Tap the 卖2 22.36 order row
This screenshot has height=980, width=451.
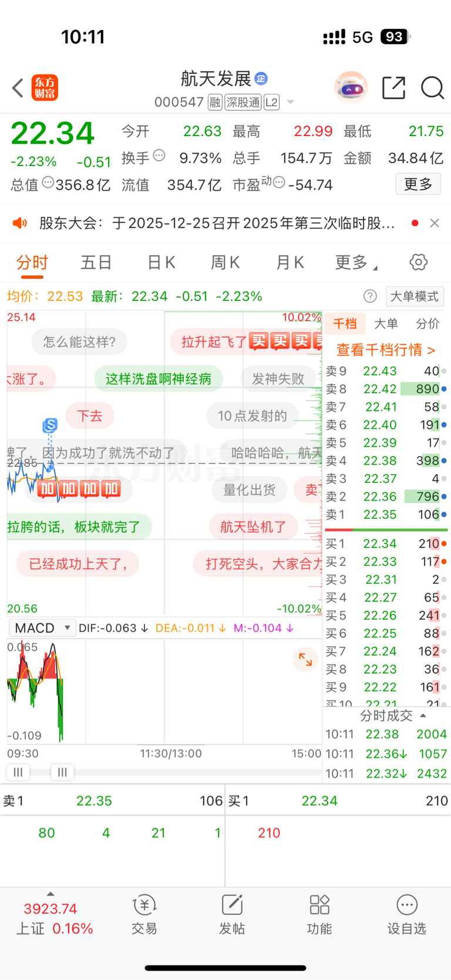click(x=386, y=496)
